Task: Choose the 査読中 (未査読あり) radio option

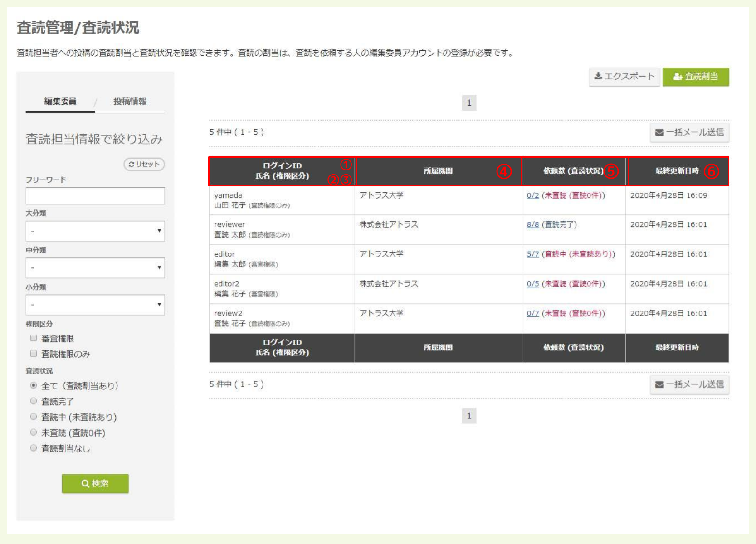Action: point(34,417)
